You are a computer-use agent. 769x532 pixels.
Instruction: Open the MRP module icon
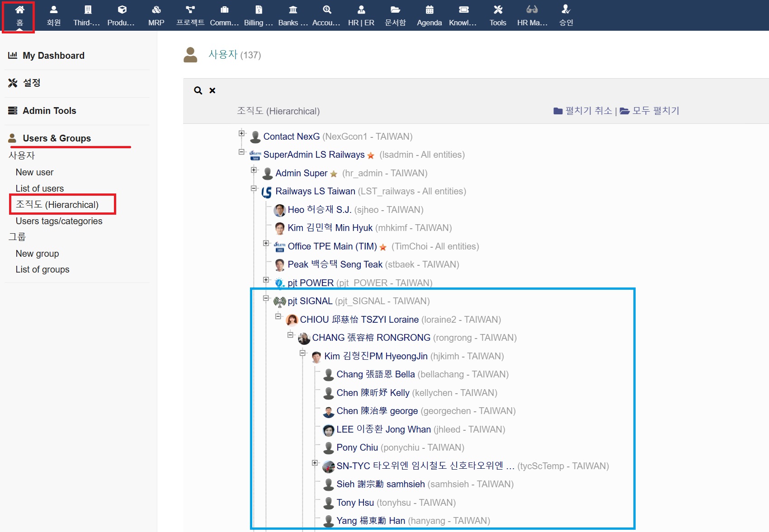tap(156, 10)
